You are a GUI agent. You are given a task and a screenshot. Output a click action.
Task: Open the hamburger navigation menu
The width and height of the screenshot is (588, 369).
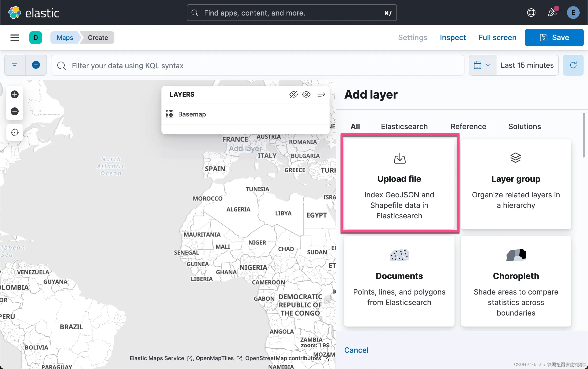(15, 37)
